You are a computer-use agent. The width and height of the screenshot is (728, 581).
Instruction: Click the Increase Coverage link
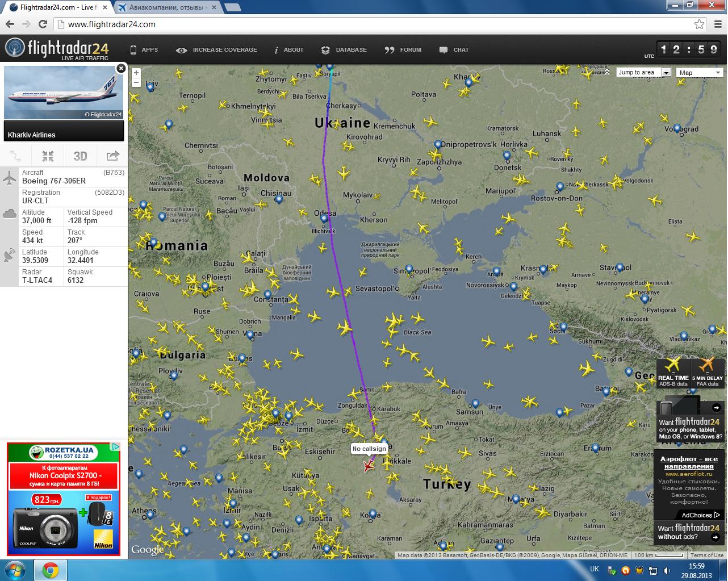pyautogui.click(x=217, y=50)
